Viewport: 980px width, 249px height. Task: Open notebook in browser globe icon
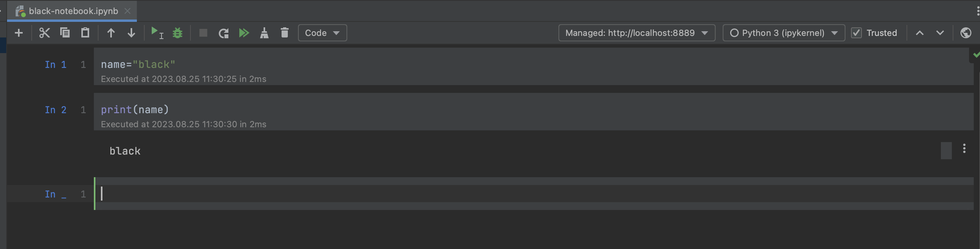click(x=966, y=33)
